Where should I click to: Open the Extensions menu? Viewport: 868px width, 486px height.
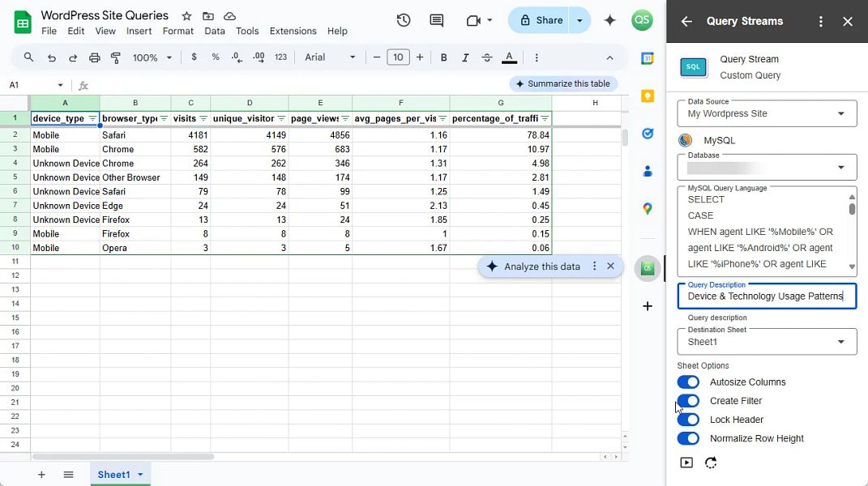[x=293, y=31]
